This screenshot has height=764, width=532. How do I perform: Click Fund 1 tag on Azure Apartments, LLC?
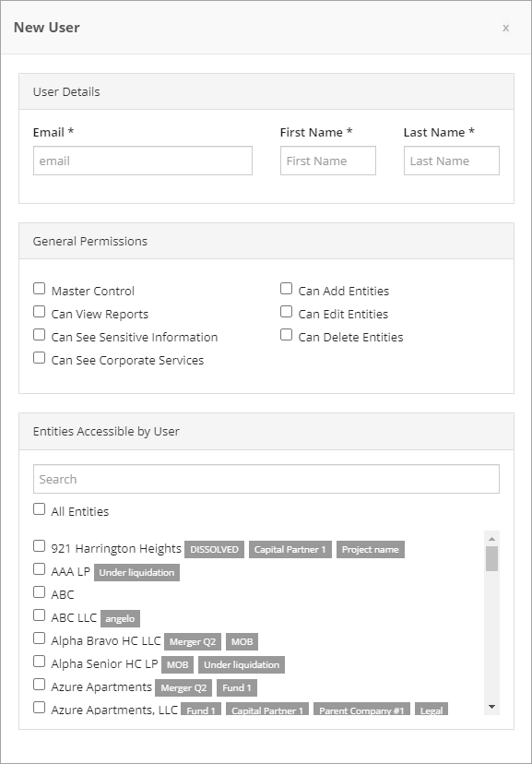click(201, 710)
